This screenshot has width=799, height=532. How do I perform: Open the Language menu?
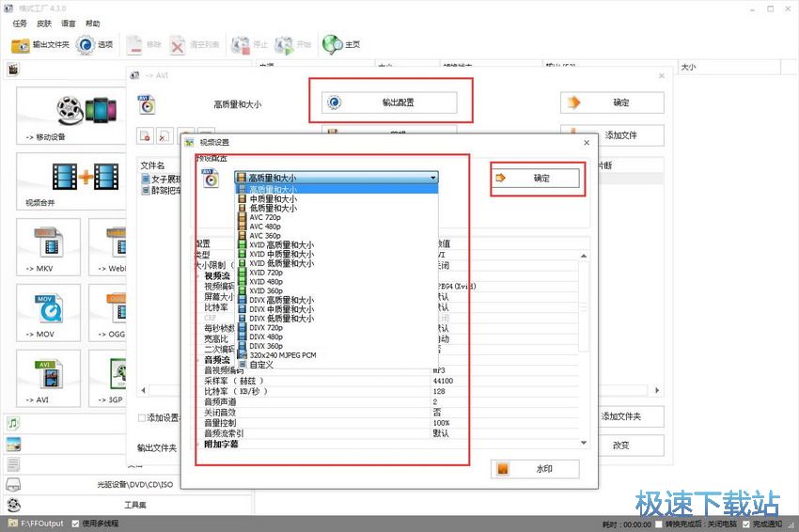[x=69, y=23]
